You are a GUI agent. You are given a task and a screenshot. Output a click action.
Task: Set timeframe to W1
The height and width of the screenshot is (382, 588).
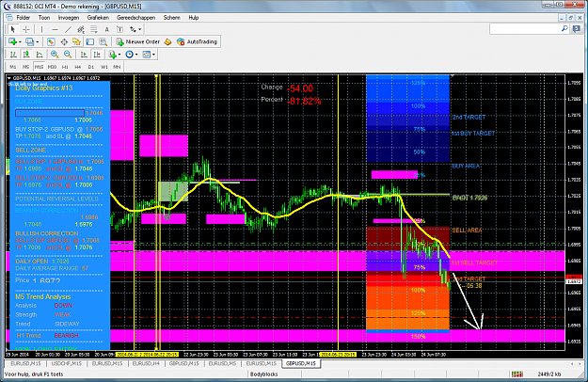pyautogui.click(x=103, y=67)
